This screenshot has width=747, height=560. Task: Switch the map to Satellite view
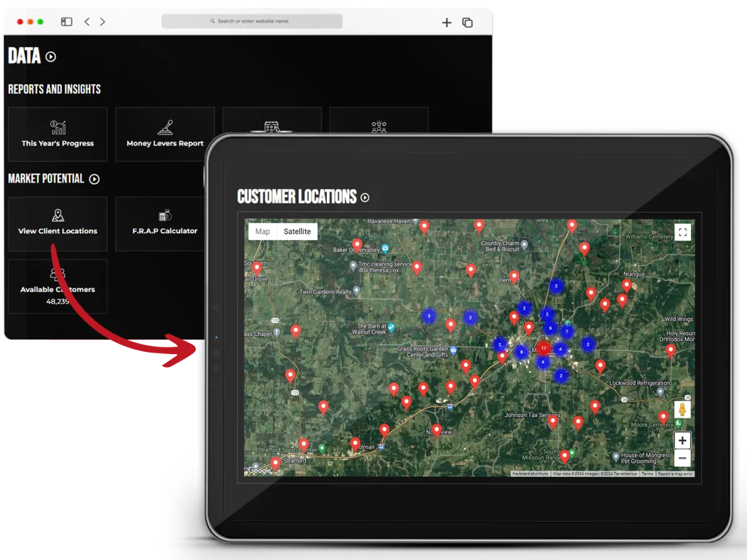coord(297,231)
